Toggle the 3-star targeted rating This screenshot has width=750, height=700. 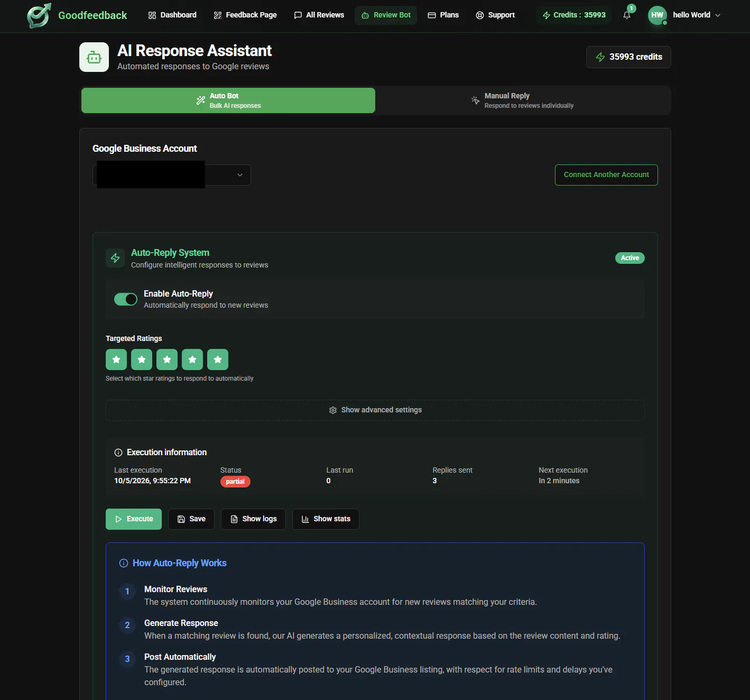(x=167, y=360)
